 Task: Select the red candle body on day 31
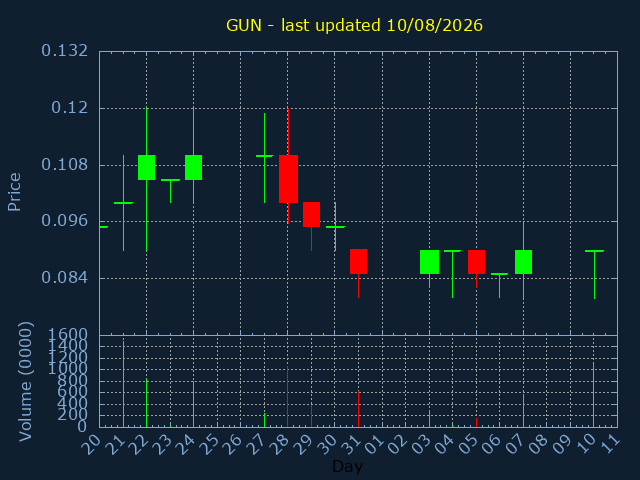tap(358, 261)
